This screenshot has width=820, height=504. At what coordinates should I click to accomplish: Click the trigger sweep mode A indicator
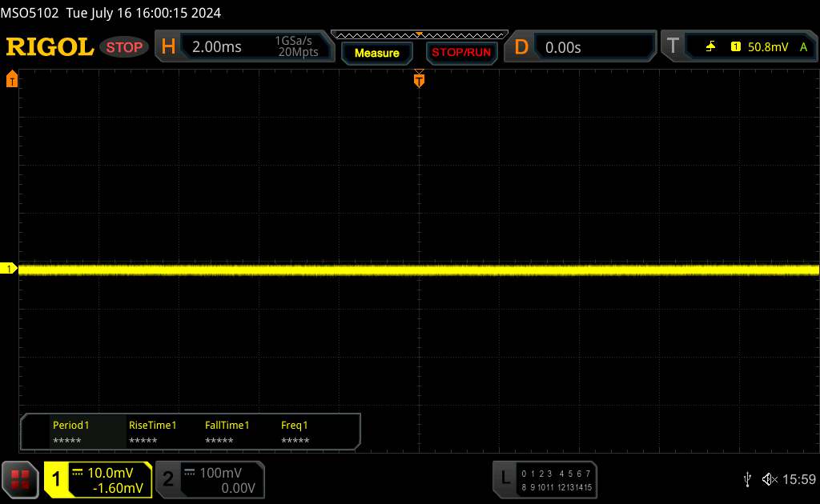pyautogui.click(x=803, y=47)
